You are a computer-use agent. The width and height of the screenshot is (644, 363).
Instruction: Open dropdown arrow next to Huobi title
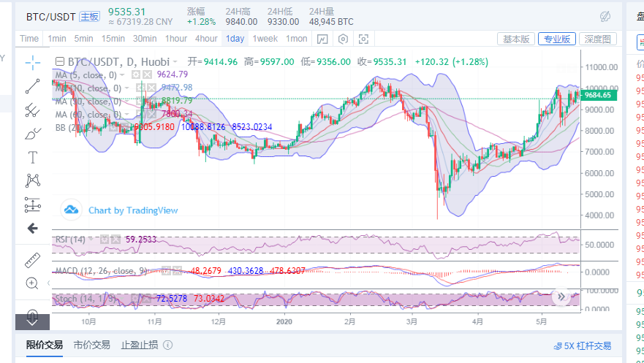point(176,62)
